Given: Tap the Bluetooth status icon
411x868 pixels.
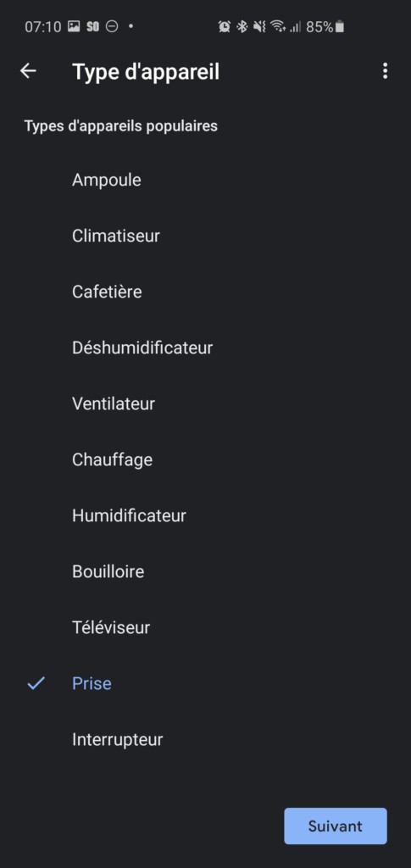Looking at the screenshot, I should (242, 26).
